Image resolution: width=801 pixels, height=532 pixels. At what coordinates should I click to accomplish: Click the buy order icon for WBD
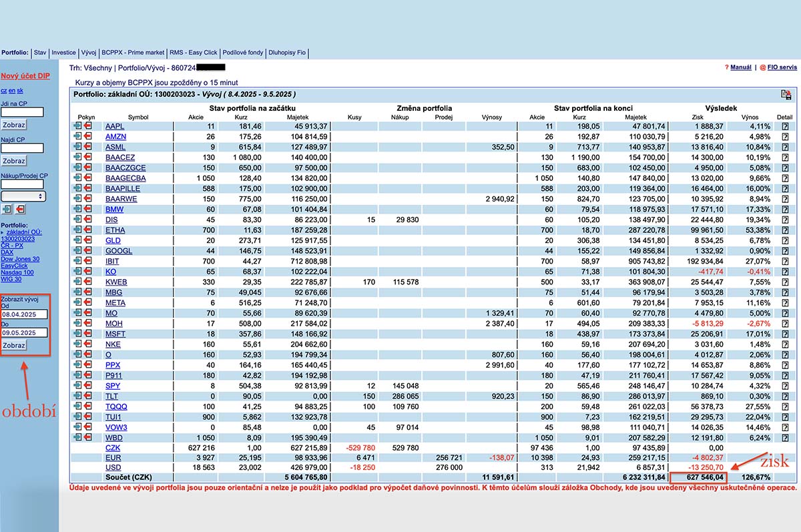pyautogui.click(x=77, y=437)
